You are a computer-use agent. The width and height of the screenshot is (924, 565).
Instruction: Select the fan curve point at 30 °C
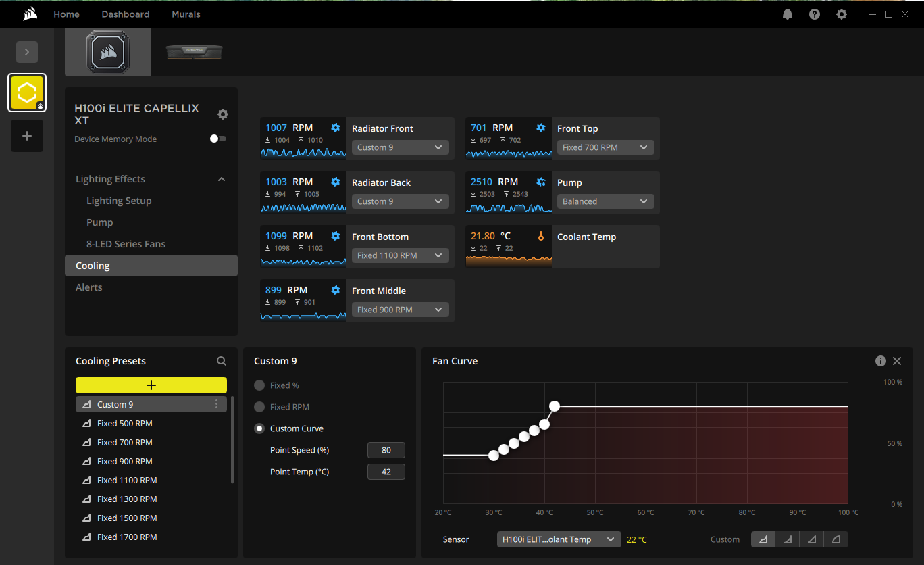click(x=494, y=456)
